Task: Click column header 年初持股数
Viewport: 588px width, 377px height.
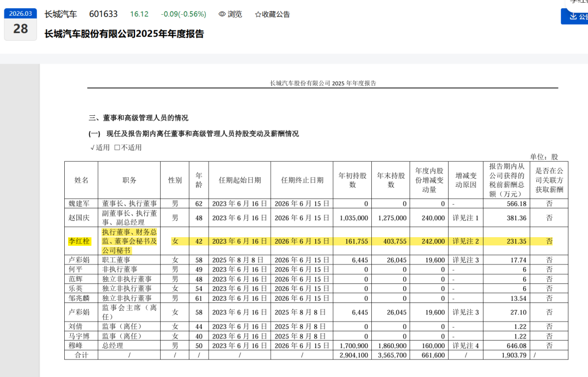Action: click(352, 180)
